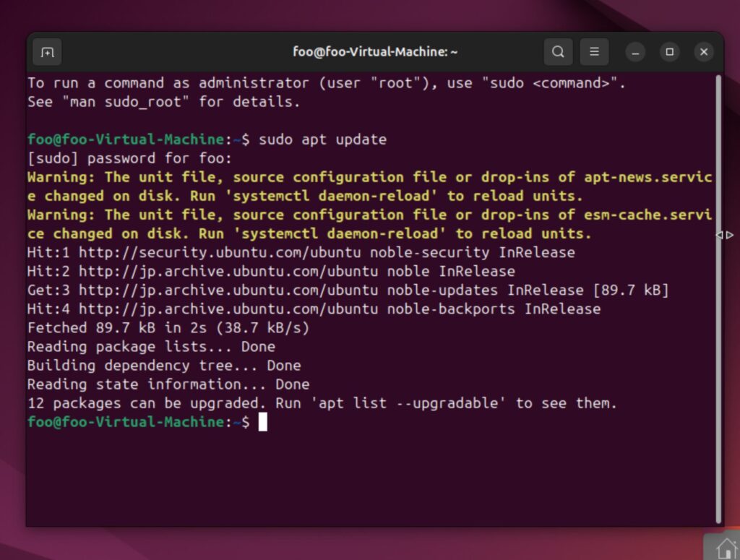Click the terminal vertical scrollbar
Screen dimensions: 740x560
718,289
